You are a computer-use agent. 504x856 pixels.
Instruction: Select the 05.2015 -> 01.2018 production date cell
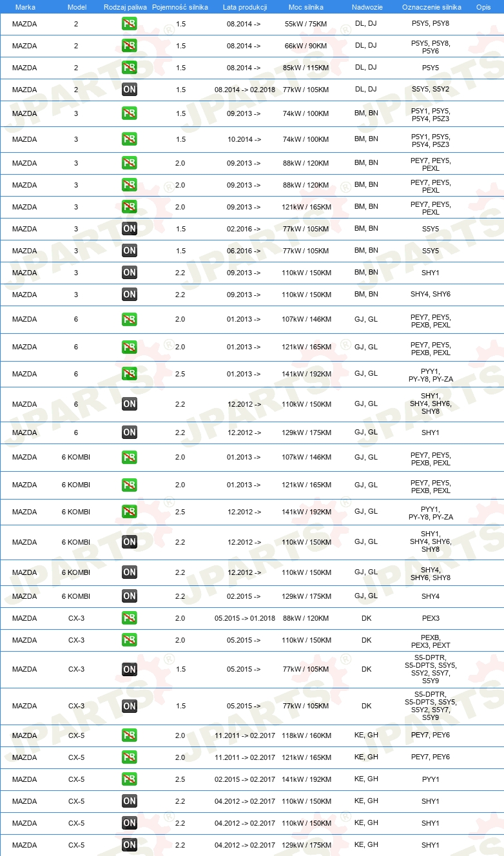coord(245,618)
